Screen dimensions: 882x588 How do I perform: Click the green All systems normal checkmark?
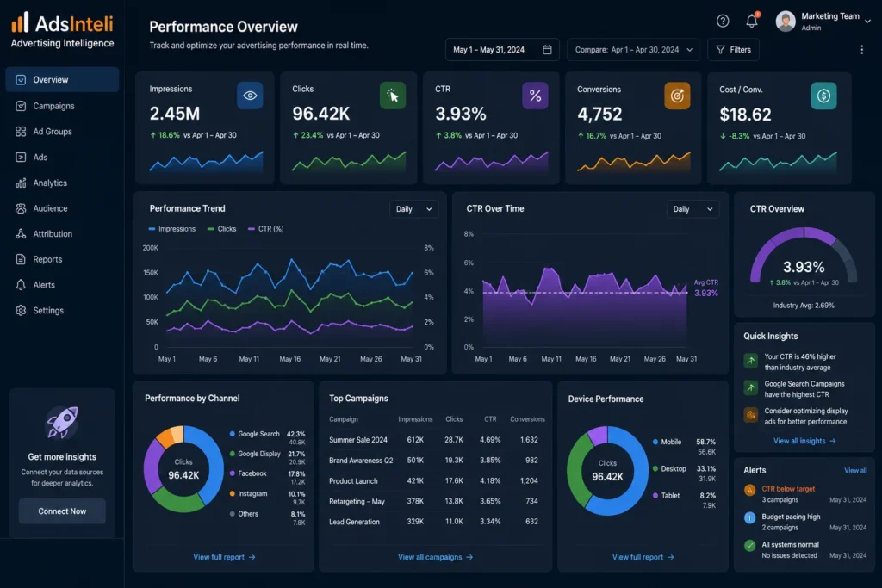750,545
